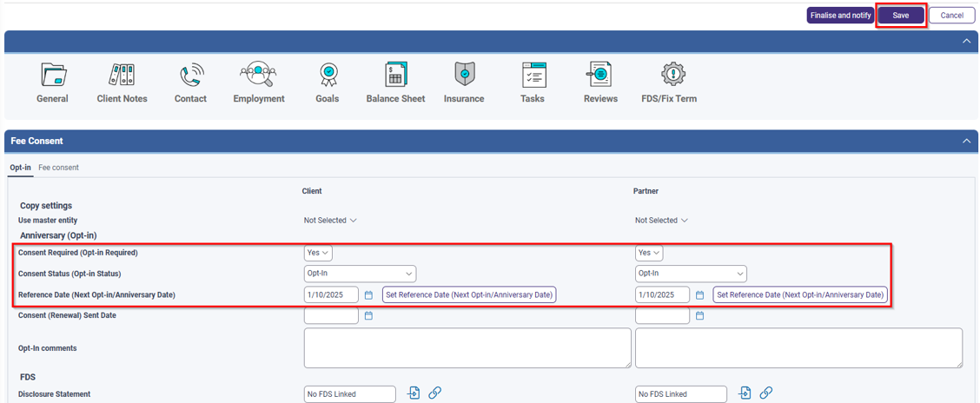Open the Reviews icon
This screenshot has height=403, width=980.
coord(600,75)
